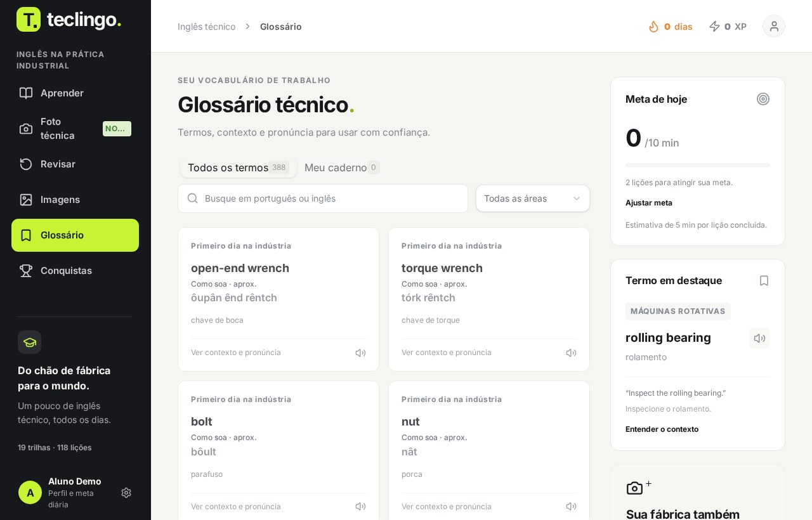
Task: Click the streak flame icon
Action: tap(653, 27)
